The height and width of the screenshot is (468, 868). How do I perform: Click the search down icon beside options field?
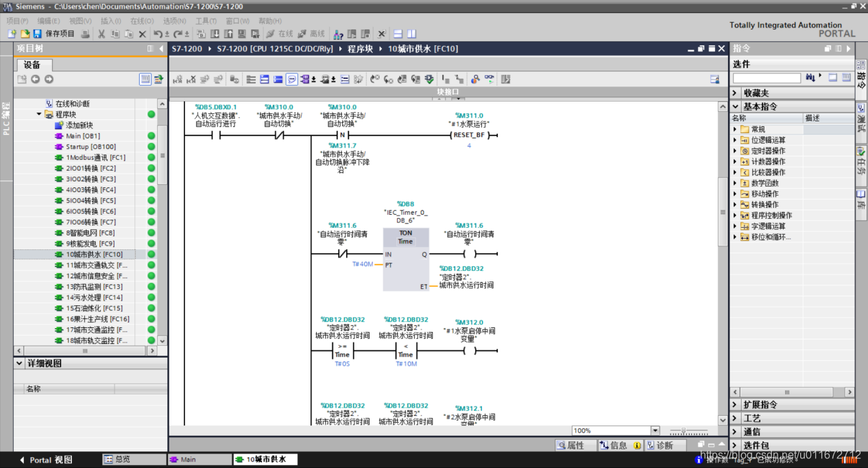point(810,78)
